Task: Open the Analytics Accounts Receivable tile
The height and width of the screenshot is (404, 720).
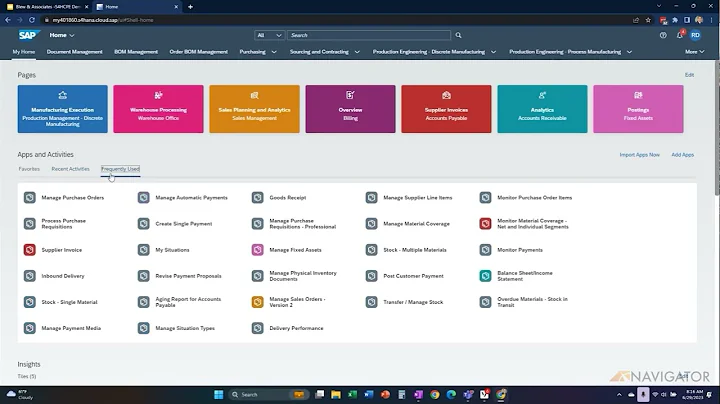Action: pyautogui.click(x=542, y=109)
